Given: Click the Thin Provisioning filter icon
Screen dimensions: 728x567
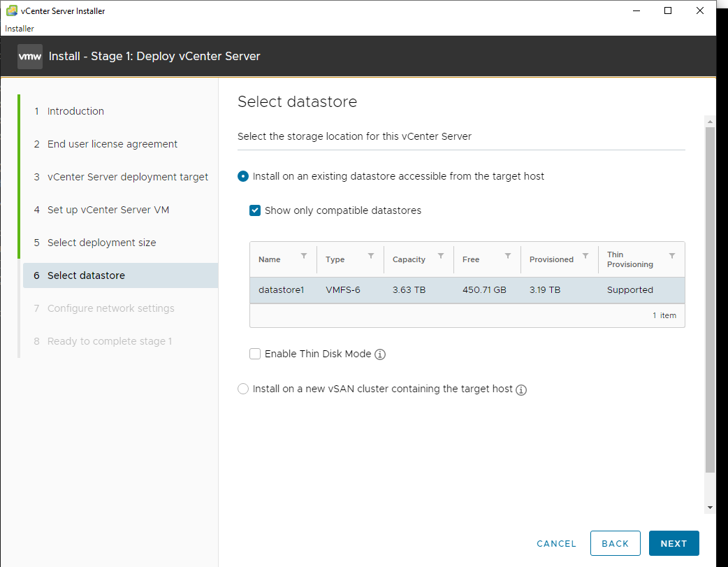Looking at the screenshot, I should 672,256.
